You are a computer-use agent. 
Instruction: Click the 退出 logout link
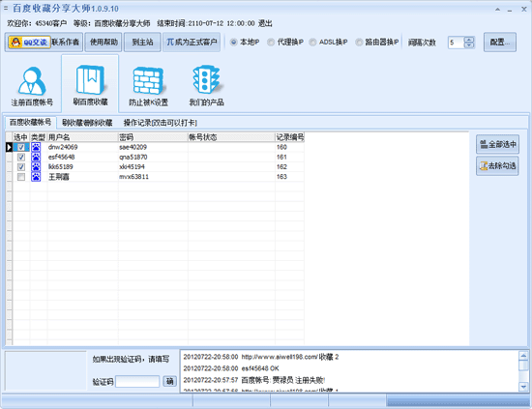265,23
